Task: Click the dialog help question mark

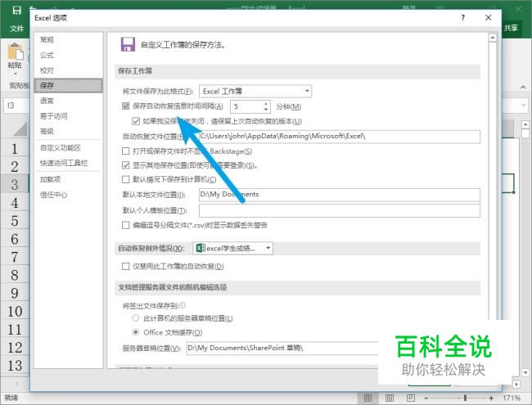Action: [462, 18]
